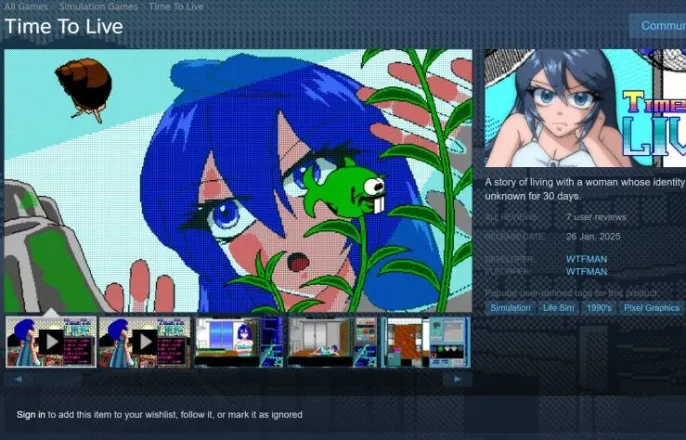Open the WTFMAN developer link
Viewport: 686px width, 440px height.
pos(586,259)
